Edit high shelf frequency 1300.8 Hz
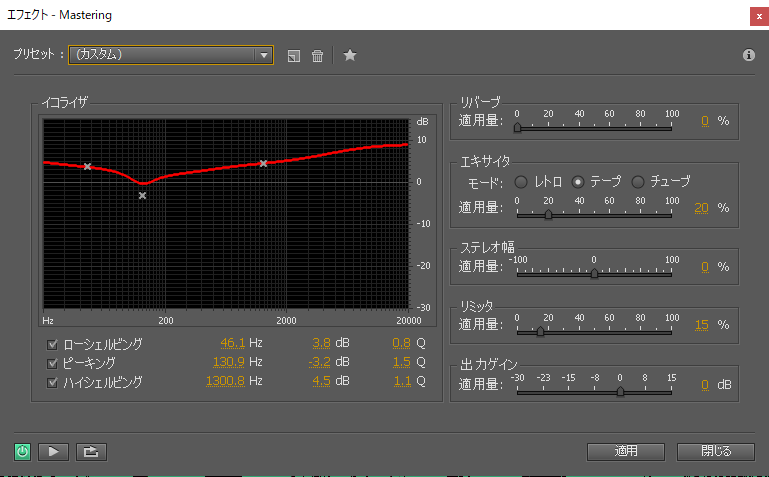 click(225, 381)
